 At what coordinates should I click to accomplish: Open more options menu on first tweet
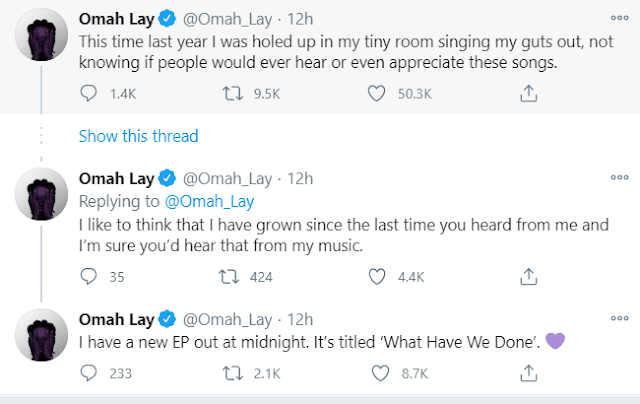[618, 19]
